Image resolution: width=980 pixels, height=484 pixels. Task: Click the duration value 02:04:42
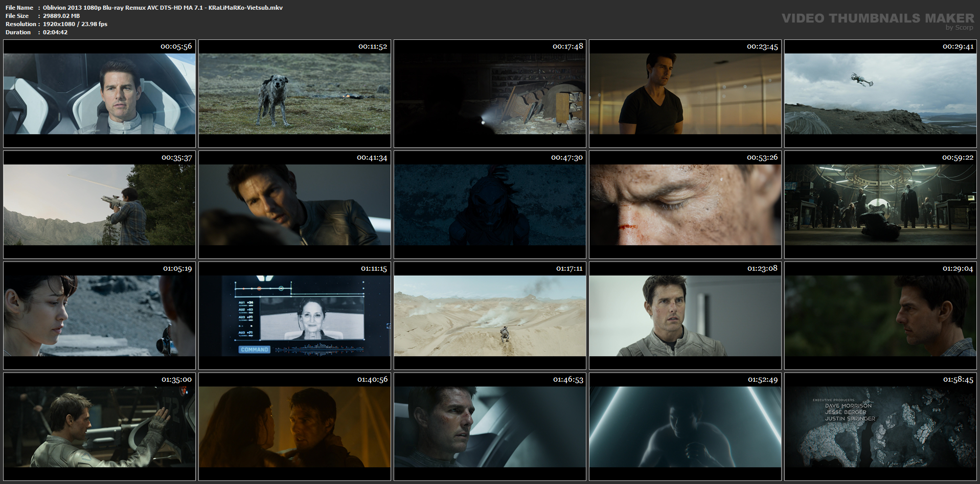click(x=55, y=32)
